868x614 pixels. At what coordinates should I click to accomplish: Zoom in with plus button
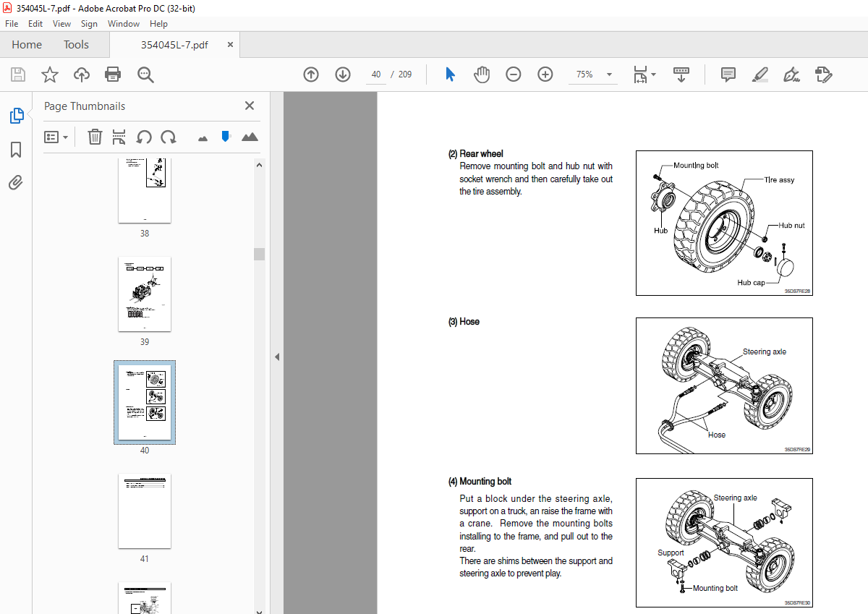(x=545, y=74)
